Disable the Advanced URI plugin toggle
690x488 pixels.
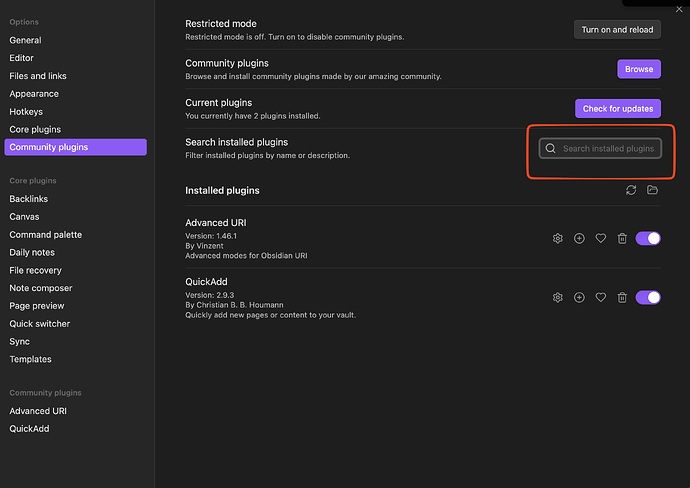(648, 238)
